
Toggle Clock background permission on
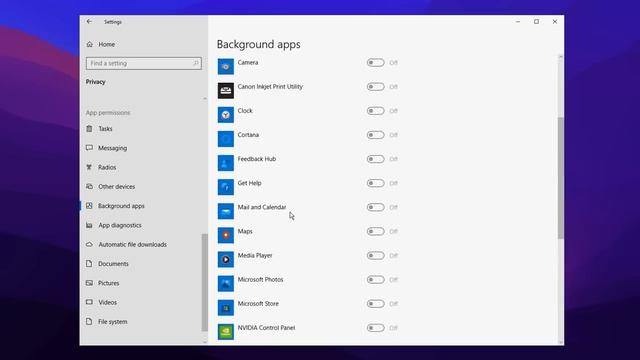(376, 111)
